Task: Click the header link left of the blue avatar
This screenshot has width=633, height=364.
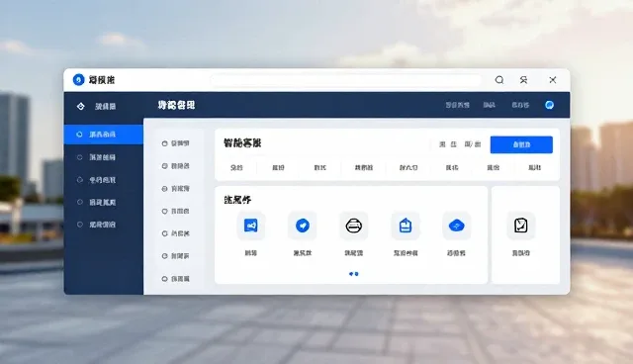Action: pyautogui.click(x=520, y=105)
